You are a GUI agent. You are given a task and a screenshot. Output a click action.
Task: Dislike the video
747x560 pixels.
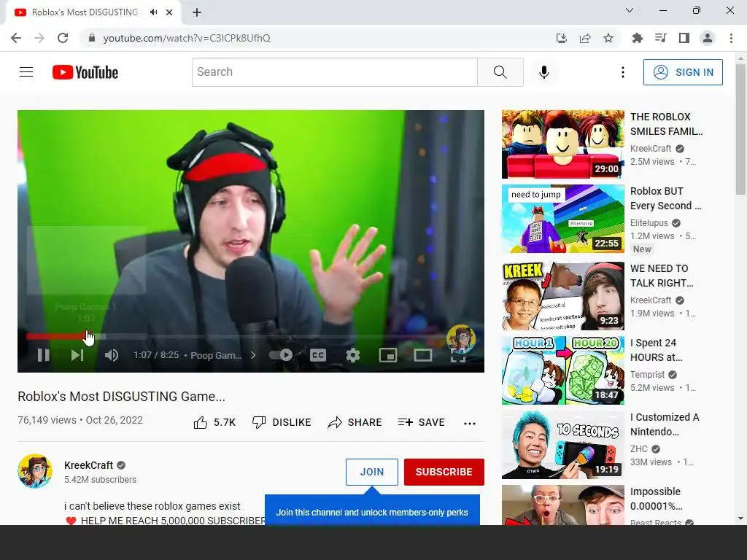(x=282, y=422)
